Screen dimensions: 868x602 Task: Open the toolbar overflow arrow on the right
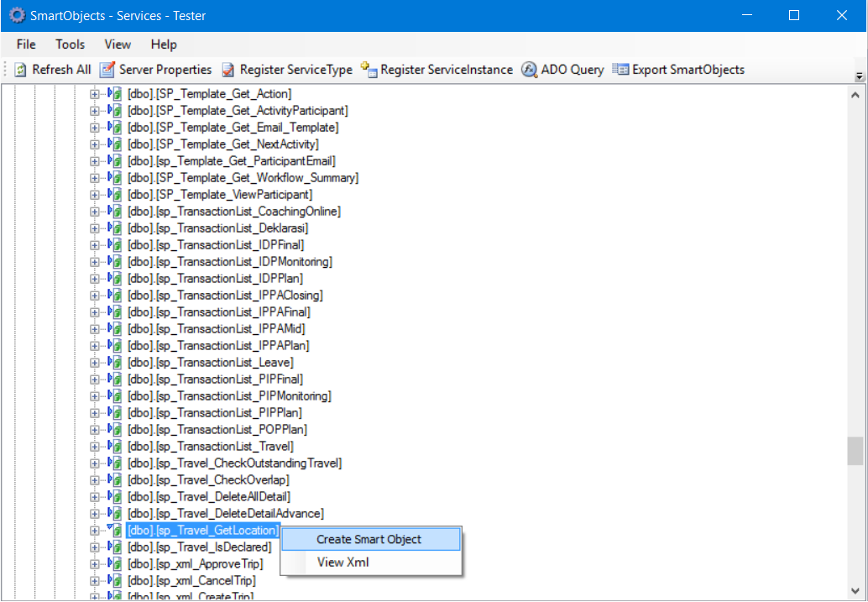(858, 76)
